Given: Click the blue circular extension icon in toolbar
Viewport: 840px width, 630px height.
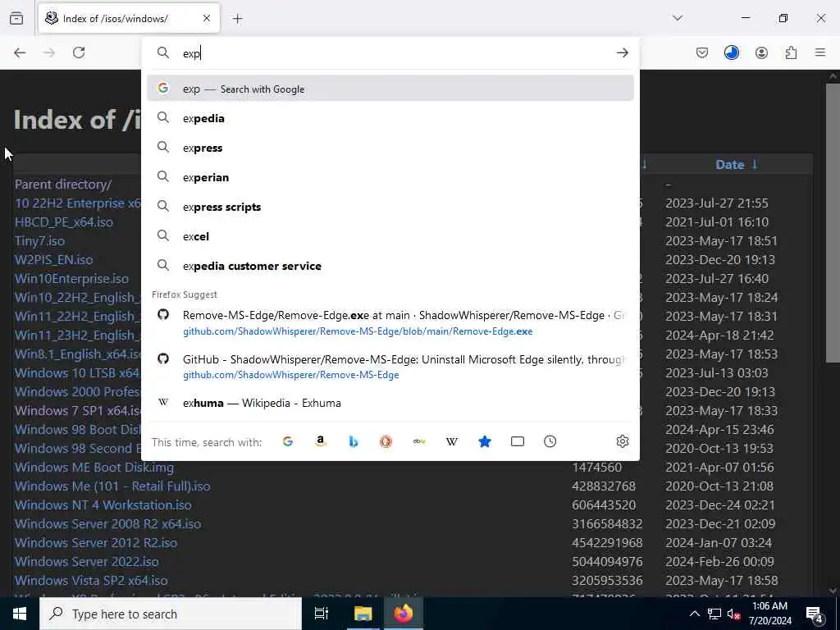Looking at the screenshot, I should [x=731, y=52].
